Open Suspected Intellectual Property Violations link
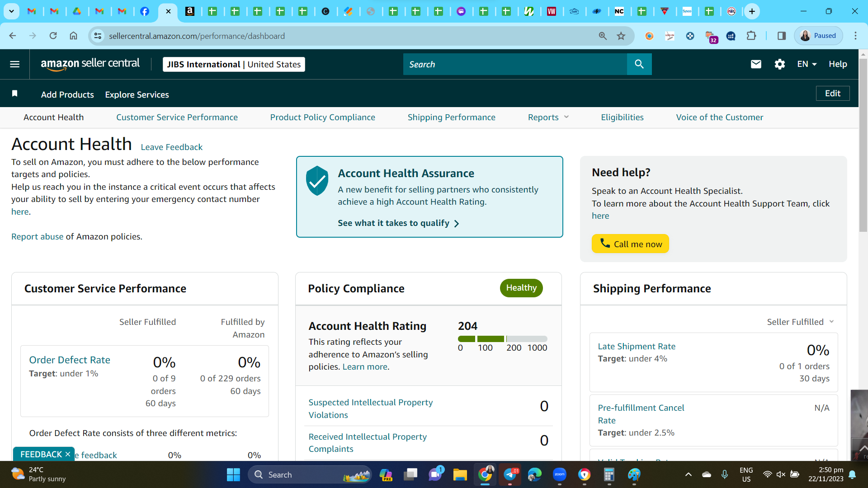The height and width of the screenshot is (488, 868). click(370, 408)
